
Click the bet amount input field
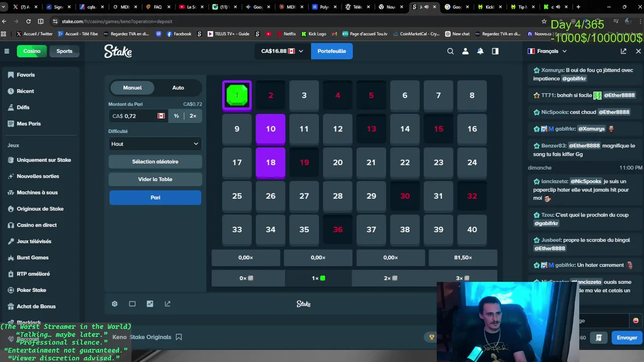click(x=138, y=116)
